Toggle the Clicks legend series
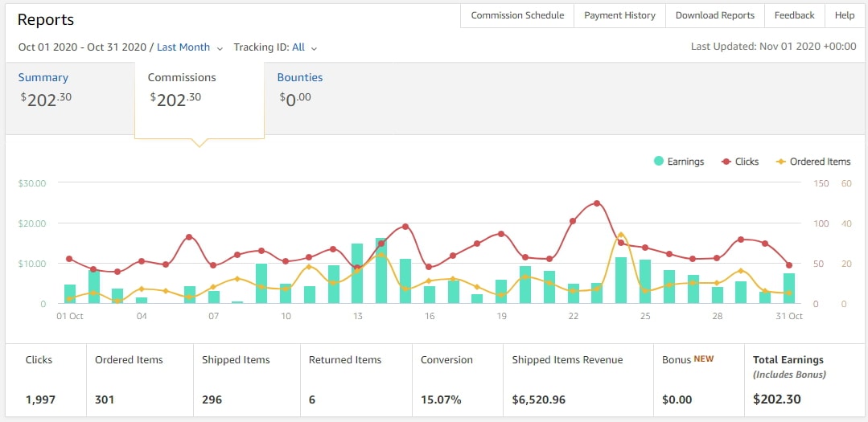The image size is (868, 422). 740,162
